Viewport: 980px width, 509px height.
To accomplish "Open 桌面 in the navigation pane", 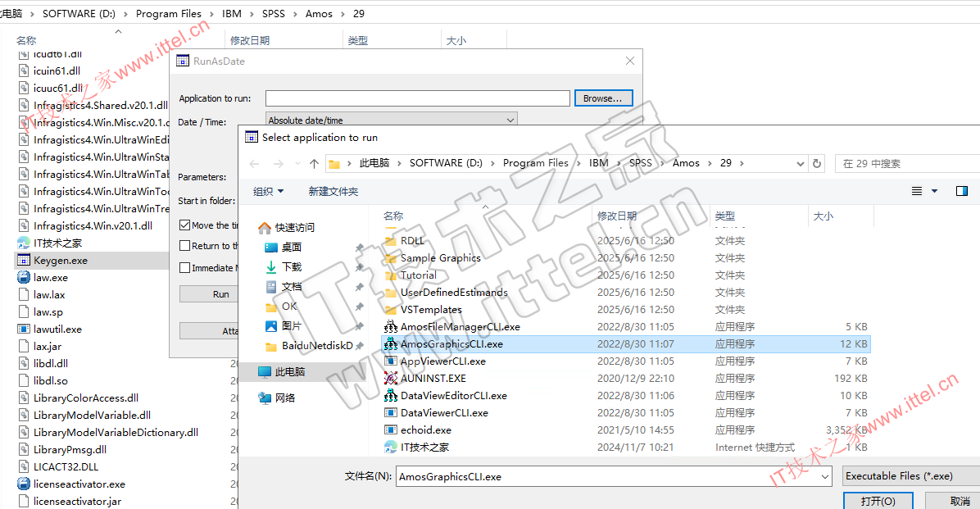I will click(x=291, y=247).
